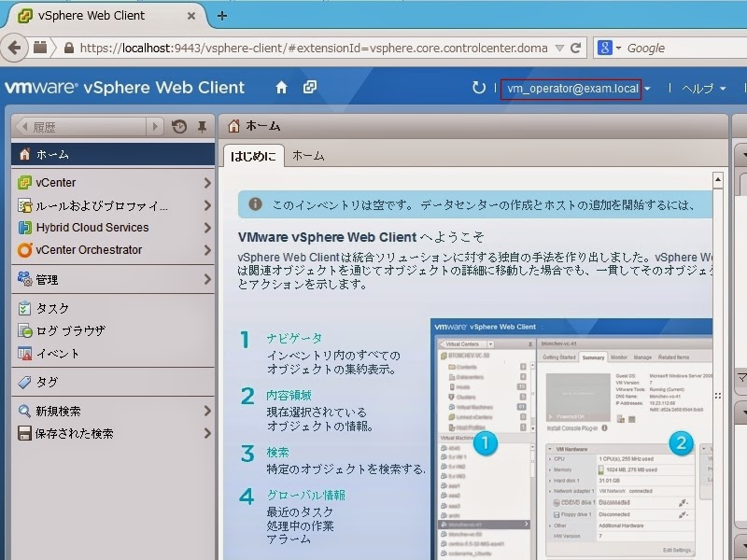
Task: Navigate forward with the history right arrow
Action: tap(155, 127)
